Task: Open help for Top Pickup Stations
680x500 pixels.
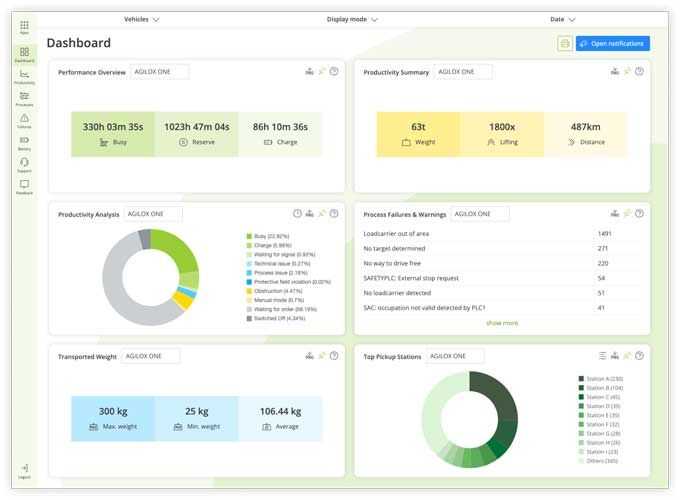Action: point(639,356)
